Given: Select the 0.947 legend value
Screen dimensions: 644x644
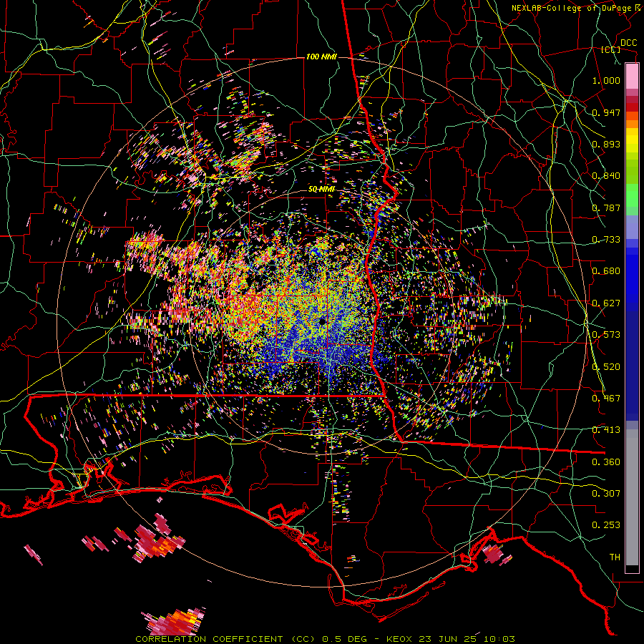Looking at the screenshot, I should [606, 112].
